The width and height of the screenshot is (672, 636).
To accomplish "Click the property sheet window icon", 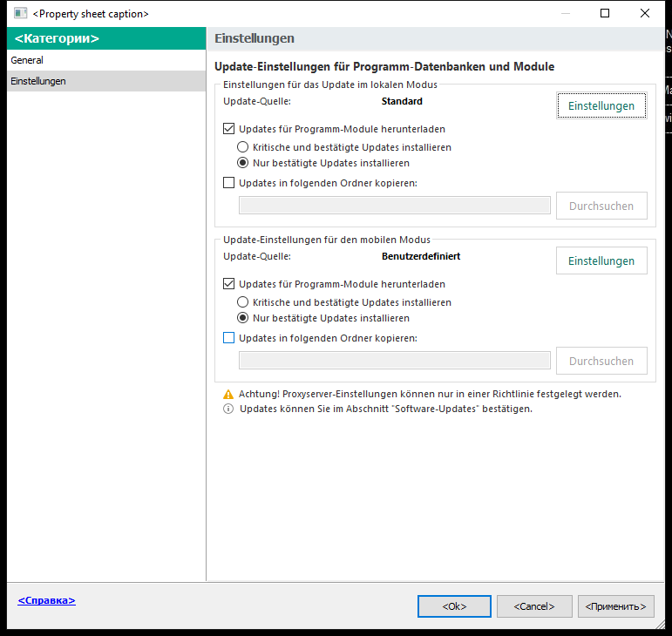I will 20,13.
